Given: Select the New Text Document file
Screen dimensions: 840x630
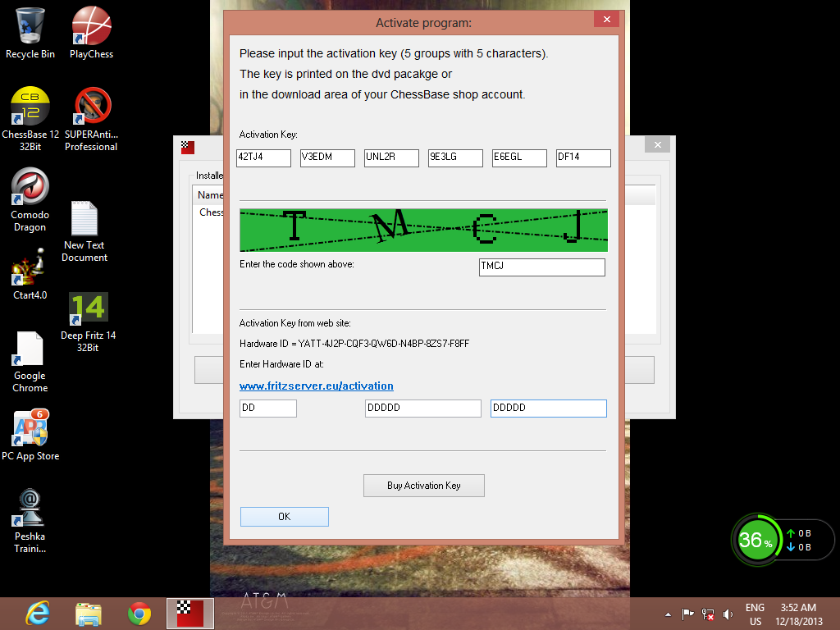Looking at the screenshot, I should [84, 231].
